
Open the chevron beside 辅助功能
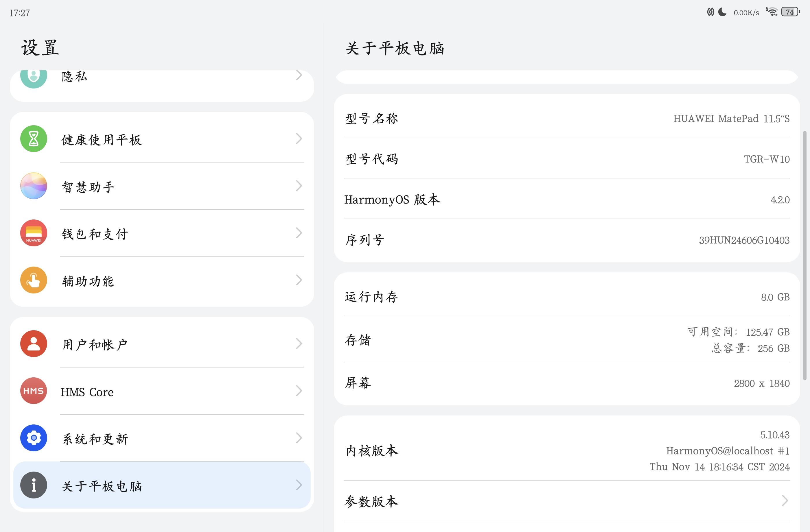[x=299, y=280]
